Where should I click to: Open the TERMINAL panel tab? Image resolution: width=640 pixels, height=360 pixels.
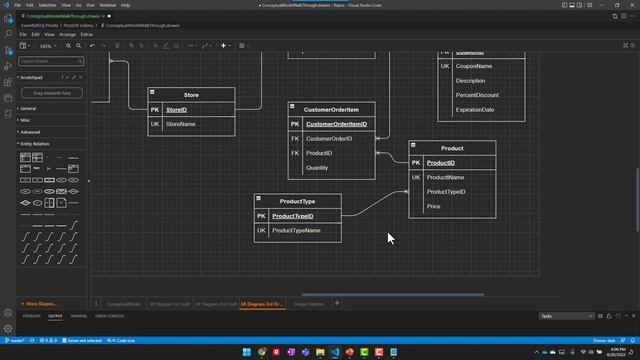tap(78, 316)
